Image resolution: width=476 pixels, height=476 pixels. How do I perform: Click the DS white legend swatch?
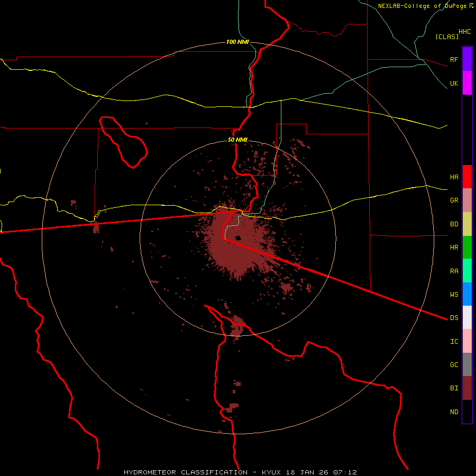(467, 317)
